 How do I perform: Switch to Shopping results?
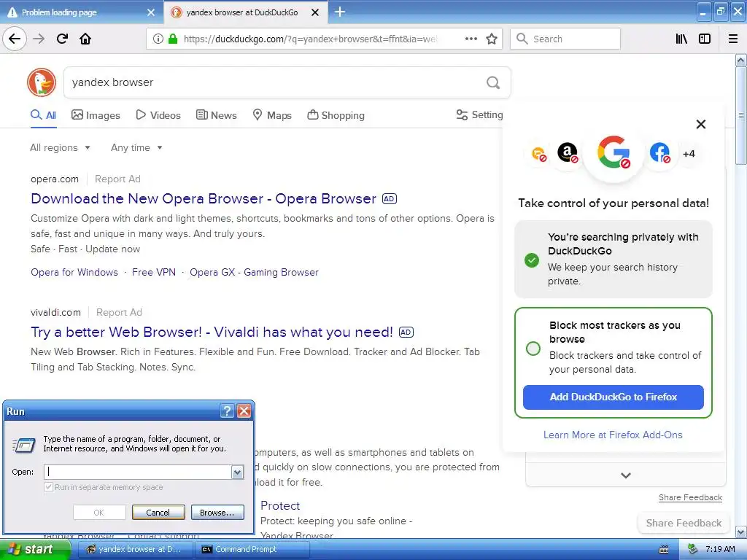pyautogui.click(x=336, y=115)
